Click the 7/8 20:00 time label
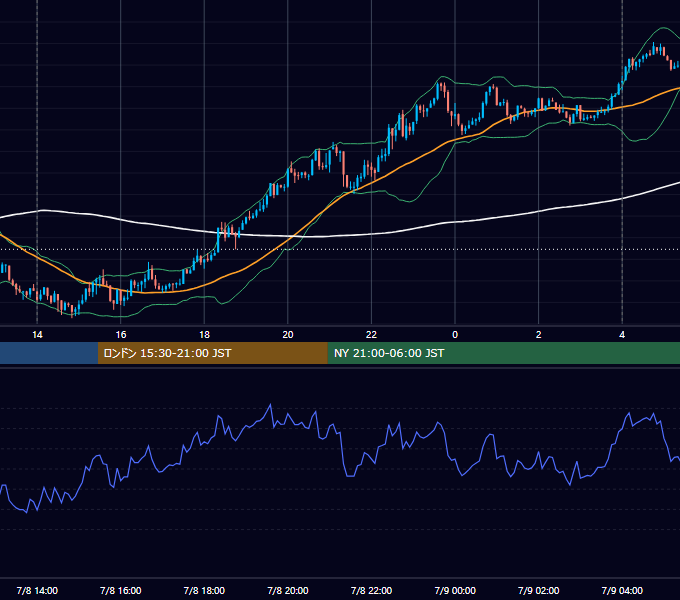This screenshot has width=680, height=600. pos(288,590)
